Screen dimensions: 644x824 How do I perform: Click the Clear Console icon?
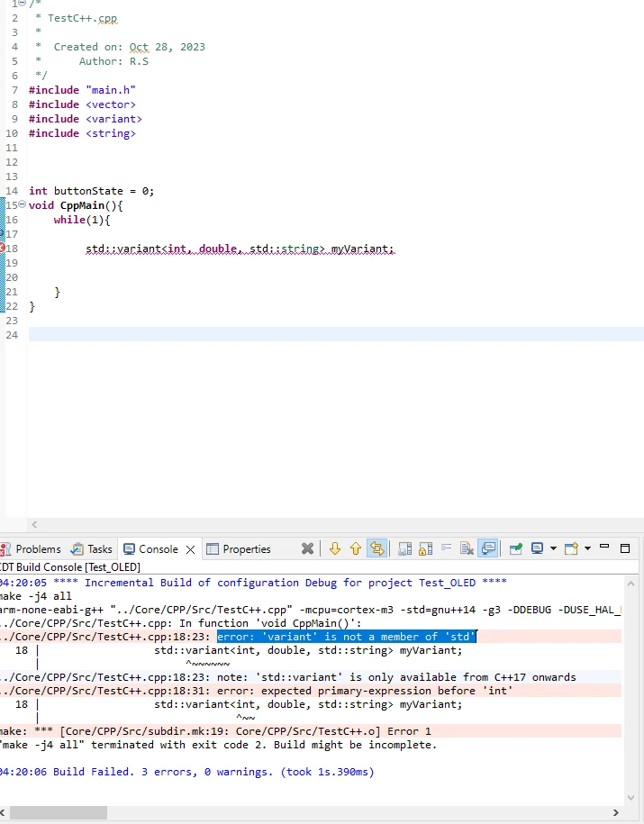tap(467, 548)
